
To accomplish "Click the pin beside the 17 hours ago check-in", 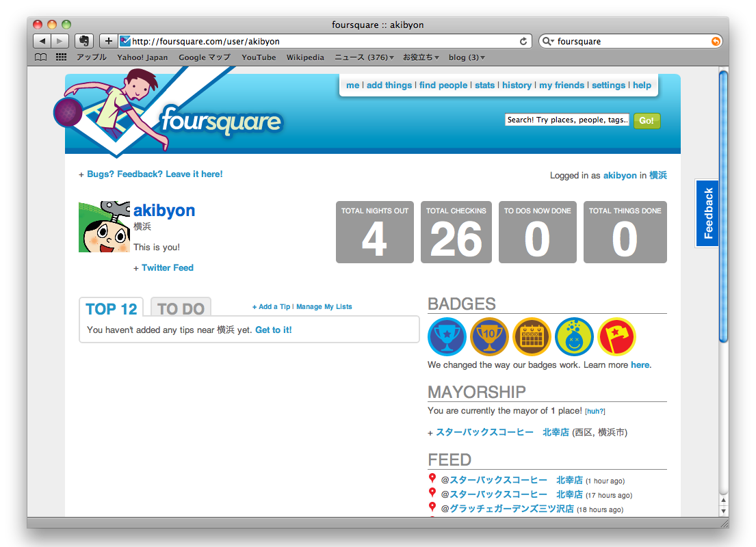I will coord(432,493).
